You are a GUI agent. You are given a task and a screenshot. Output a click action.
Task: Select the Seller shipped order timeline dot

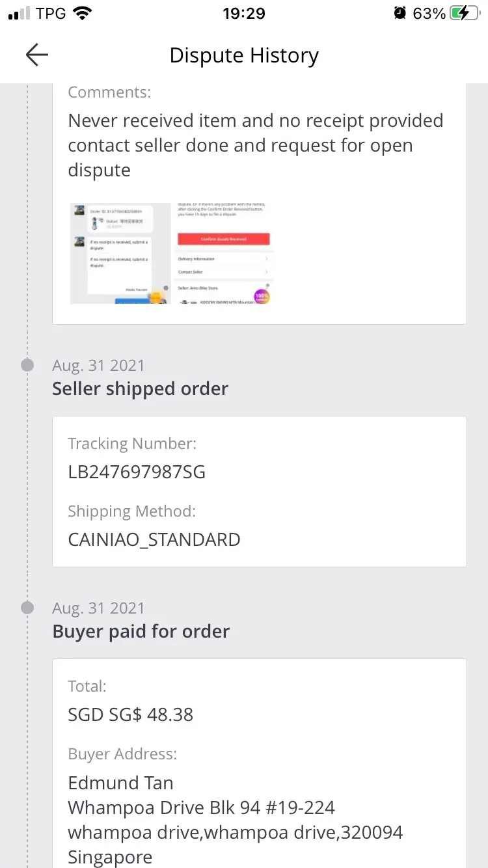(x=27, y=365)
